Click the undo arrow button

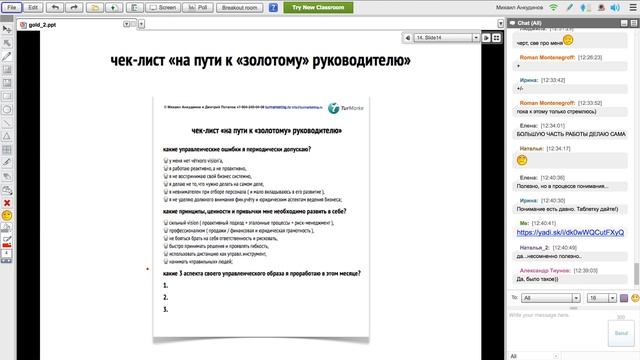(55, 7)
